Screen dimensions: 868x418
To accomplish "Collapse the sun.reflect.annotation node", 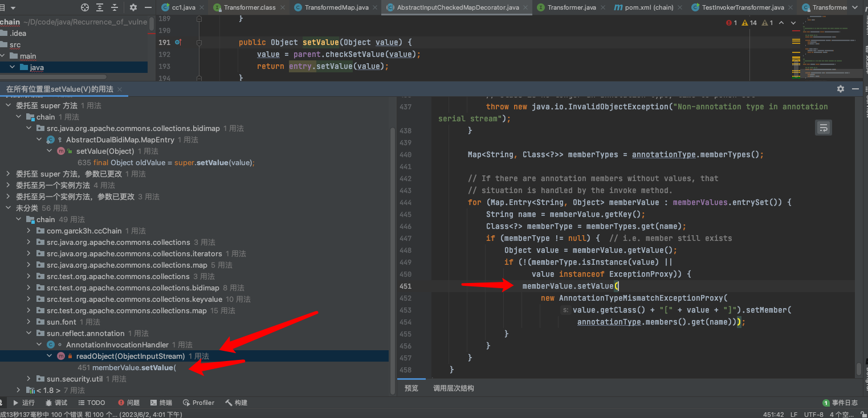I will [x=28, y=333].
